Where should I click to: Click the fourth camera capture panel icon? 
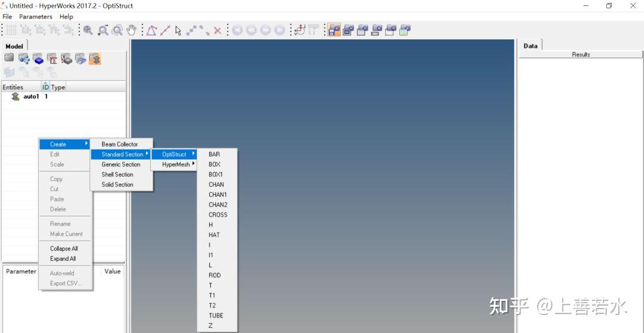377,30
